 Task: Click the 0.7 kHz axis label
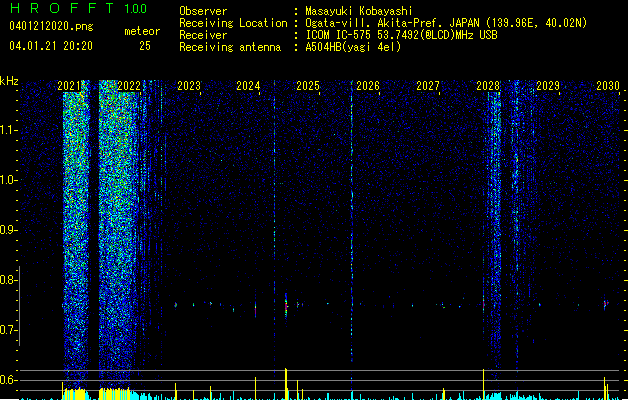click(8, 330)
